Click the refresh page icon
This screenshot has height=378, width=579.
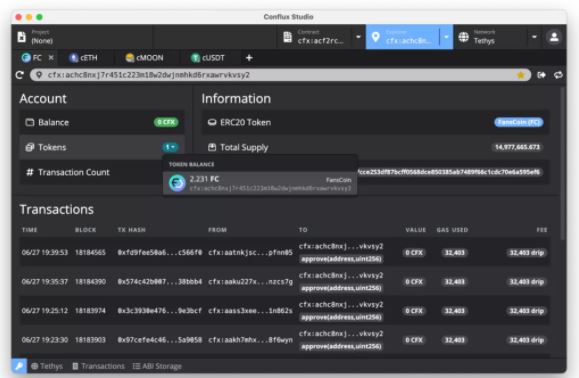tap(20, 75)
